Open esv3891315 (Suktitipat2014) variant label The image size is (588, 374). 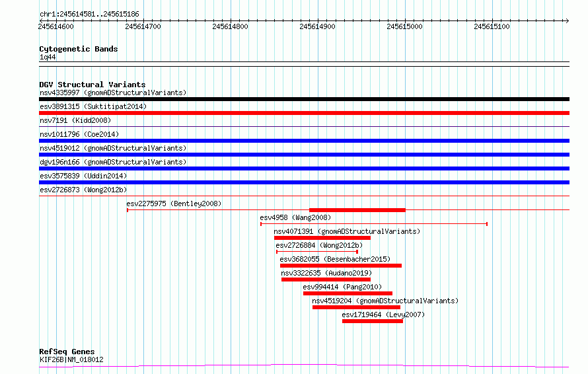(x=93, y=106)
